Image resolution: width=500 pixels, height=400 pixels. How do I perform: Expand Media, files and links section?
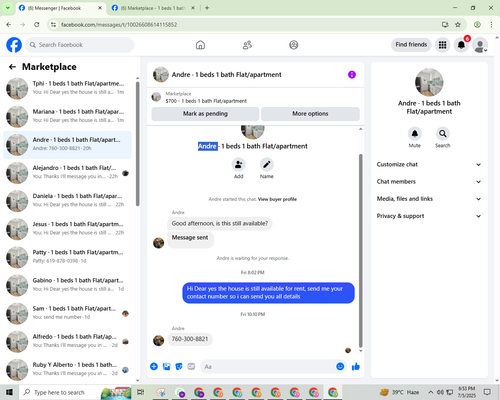pos(429,199)
